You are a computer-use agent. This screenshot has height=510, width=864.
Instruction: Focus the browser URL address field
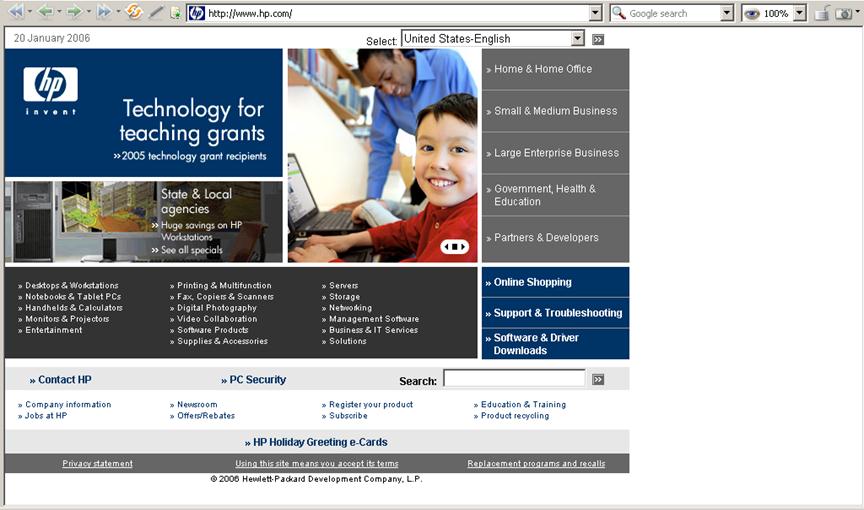click(x=397, y=13)
